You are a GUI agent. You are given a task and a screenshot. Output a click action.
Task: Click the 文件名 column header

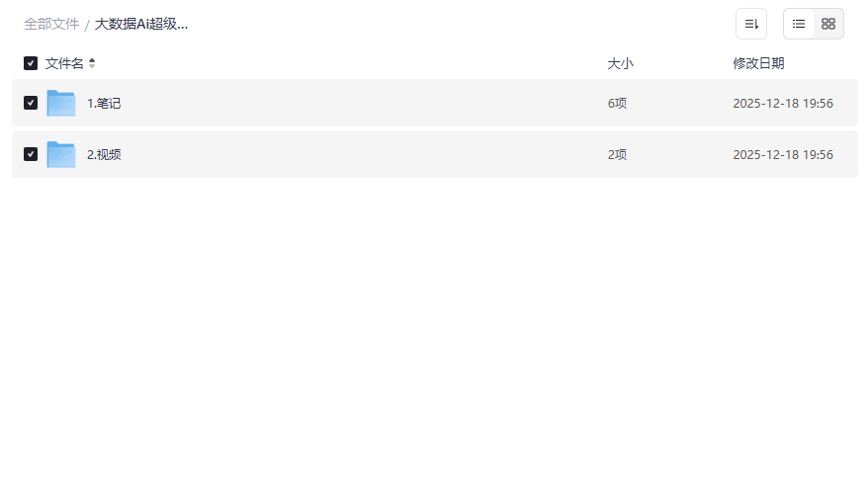click(64, 63)
